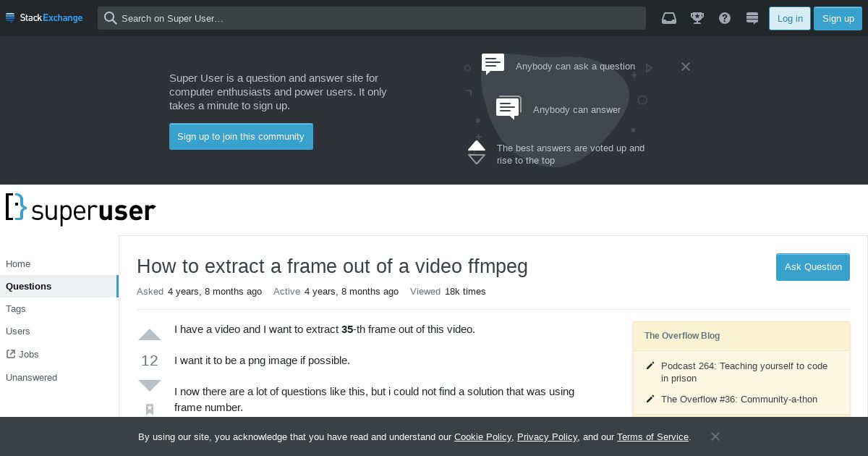Focus the Search on Super User field

coord(372,18)
